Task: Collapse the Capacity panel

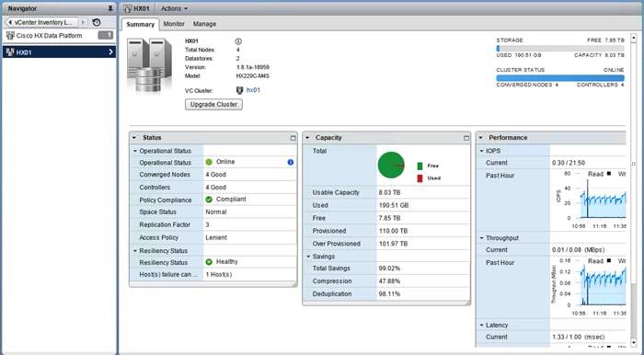Action: click(307, 138)
